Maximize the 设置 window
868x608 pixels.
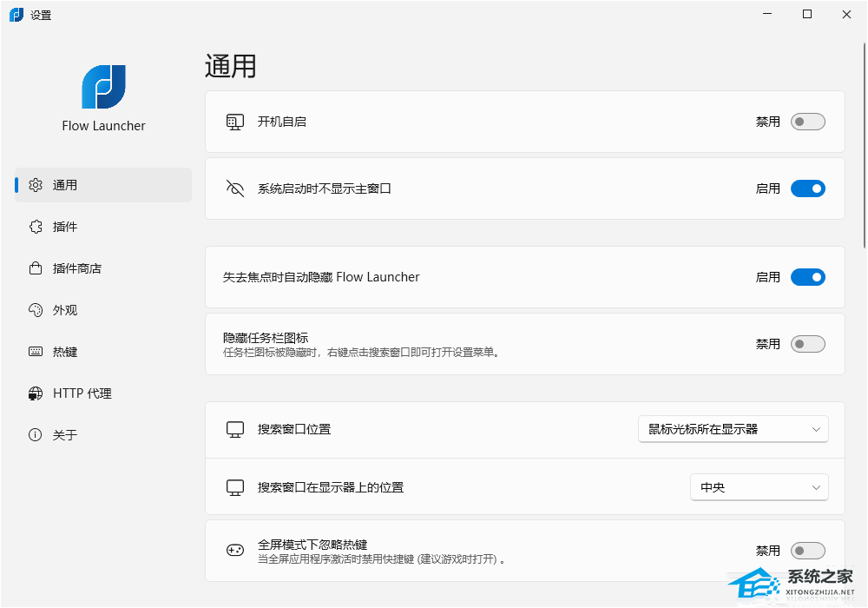coord(807,15)
